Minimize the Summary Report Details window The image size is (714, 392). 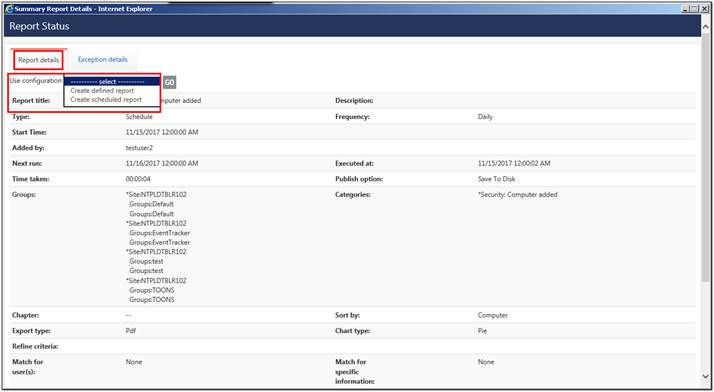click(685, 9)
